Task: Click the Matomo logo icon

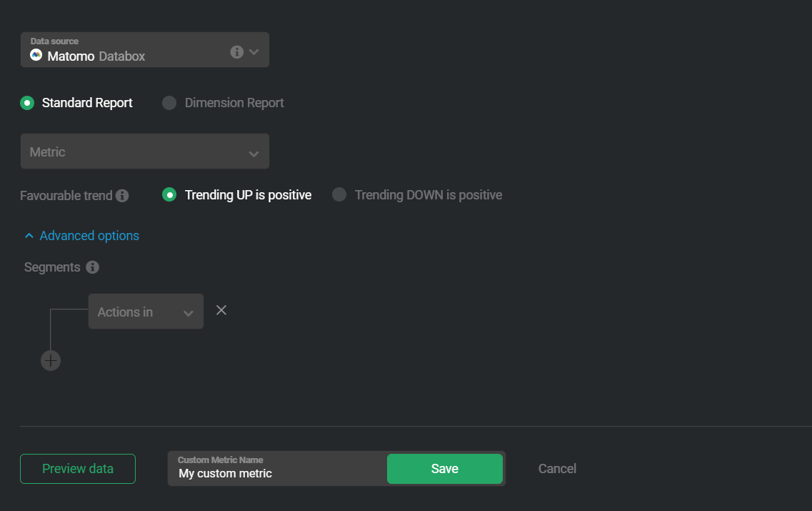Action: pyautogui.click(x=36, y=55)
